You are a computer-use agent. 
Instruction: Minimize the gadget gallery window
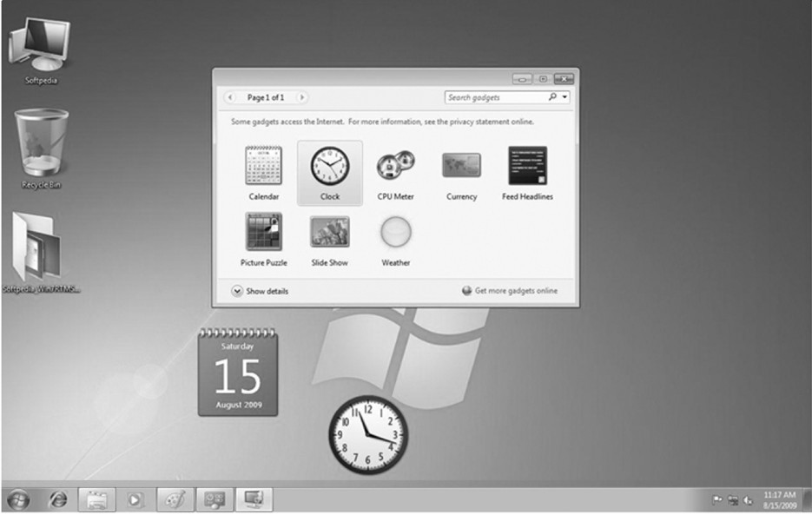(x=522, y=79)
